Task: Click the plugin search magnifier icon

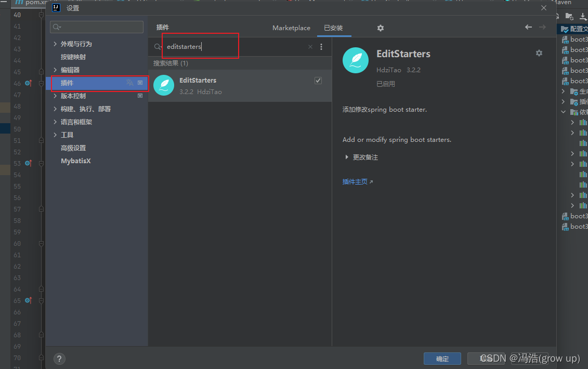Action: [x=158, y=47]
